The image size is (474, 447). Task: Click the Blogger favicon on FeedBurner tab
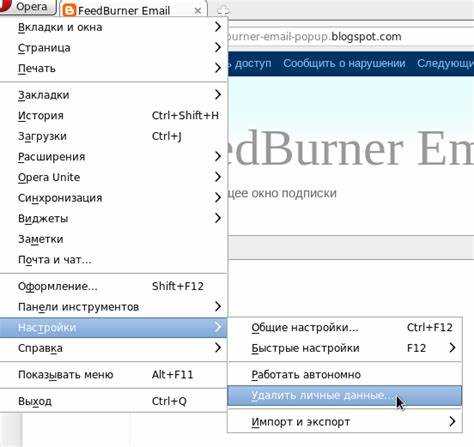(x=69, y=11)
